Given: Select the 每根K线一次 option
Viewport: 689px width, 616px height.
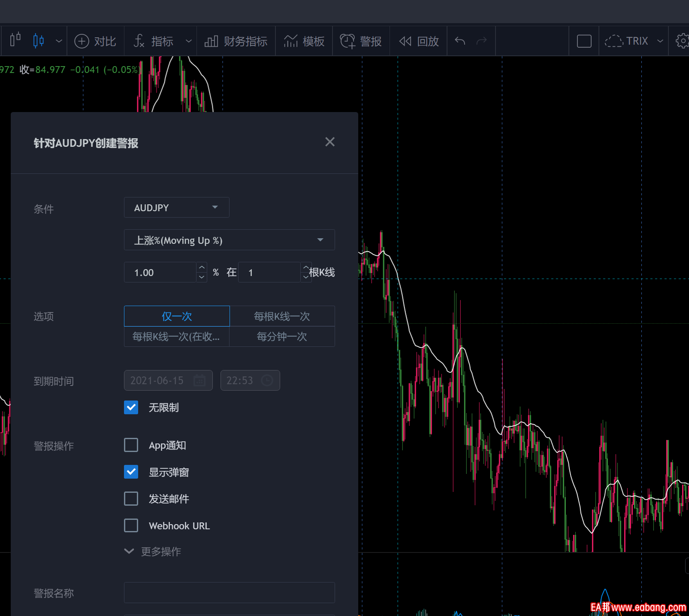Looking at the screenshot, I should (282, 316).
